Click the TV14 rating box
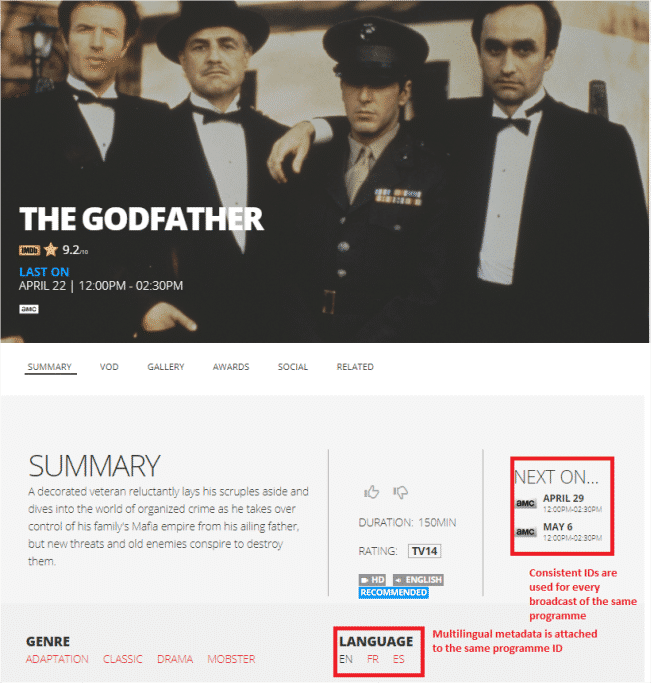Screen dimensions: 651x683 (x=425, y=551)
